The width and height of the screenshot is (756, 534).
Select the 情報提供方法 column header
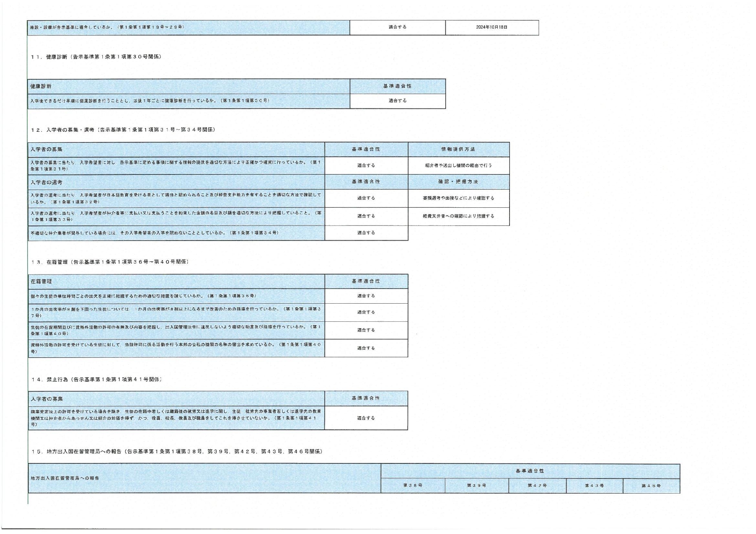[x=458, y=149]
